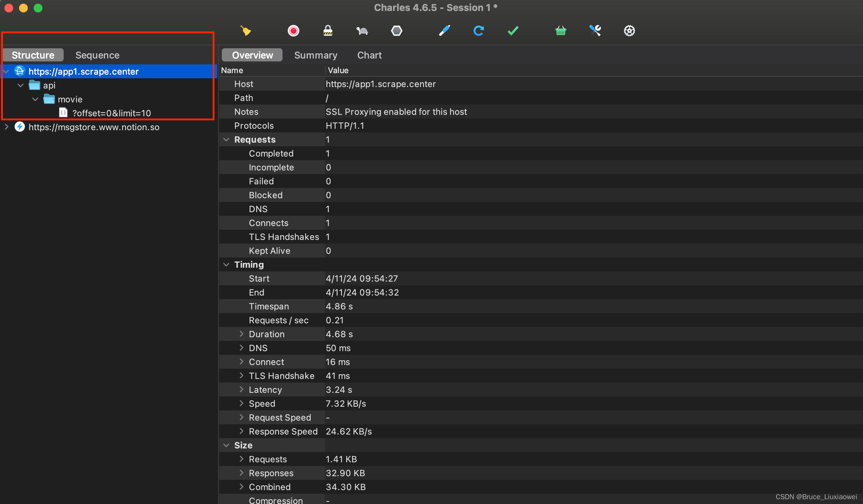Collapse the movie folder
The width and height of the screenshot is (863, 504).
coord(35,99)
